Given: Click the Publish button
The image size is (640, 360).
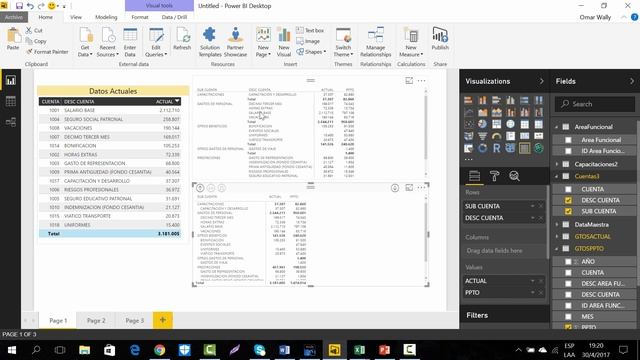Looking at the screenshot, I should pos(440,39).
